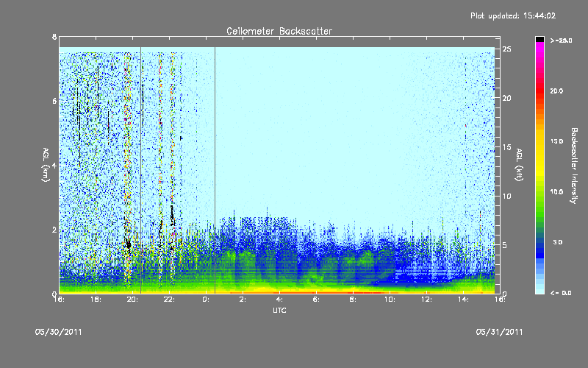Click the start date 05/30/2011

[x=58, y=332]
